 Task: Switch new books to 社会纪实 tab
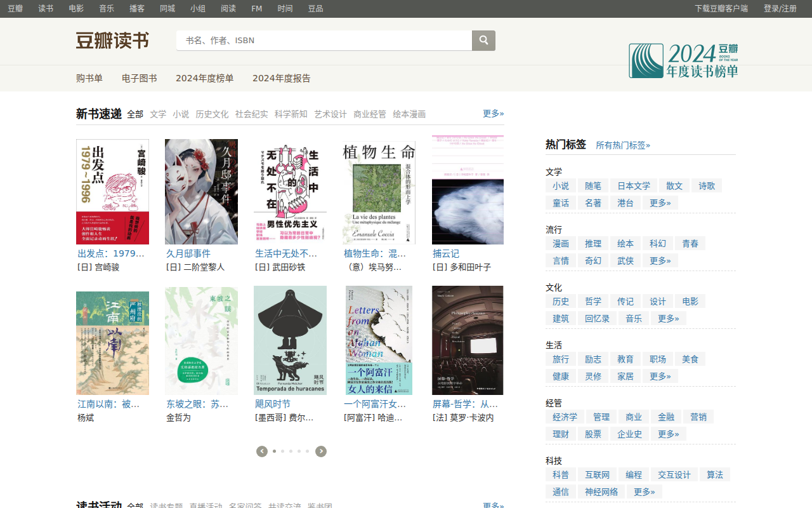251,114
